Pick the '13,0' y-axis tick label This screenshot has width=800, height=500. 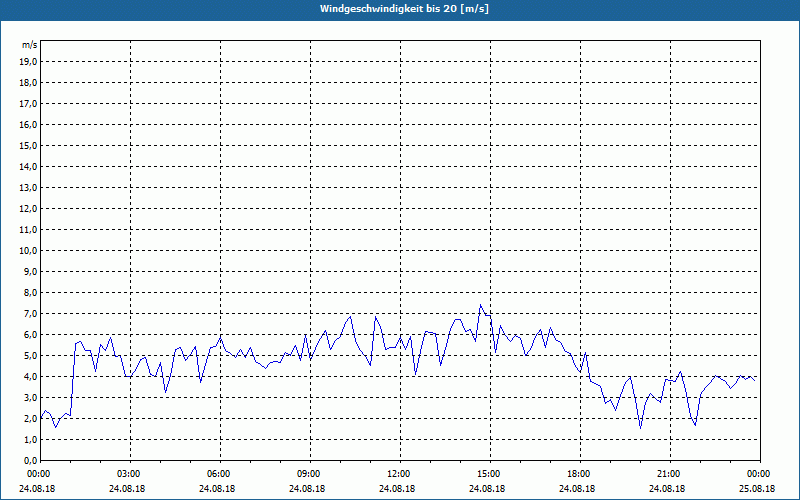28,188
